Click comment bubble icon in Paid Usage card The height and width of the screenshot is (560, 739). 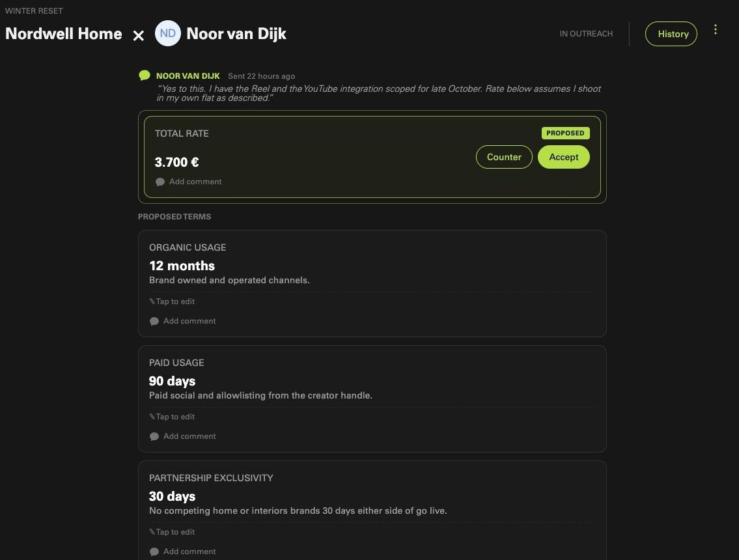coord(154,436)
